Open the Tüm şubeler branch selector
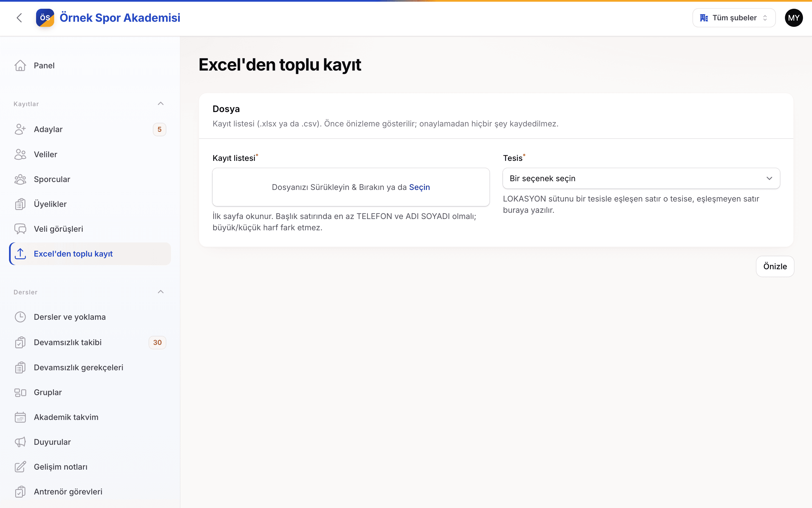The image size is (812, 508). pos(734,18)
